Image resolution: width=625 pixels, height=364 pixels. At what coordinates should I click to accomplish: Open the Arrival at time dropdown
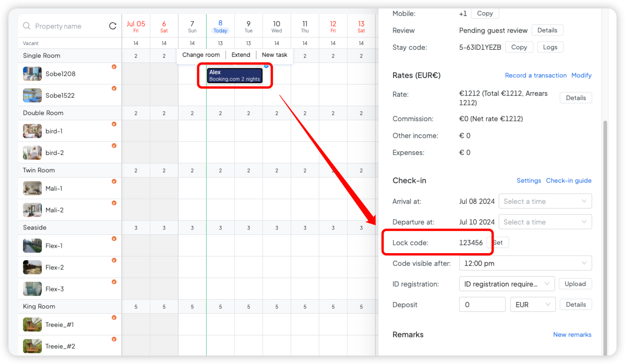tap(545, 201)
